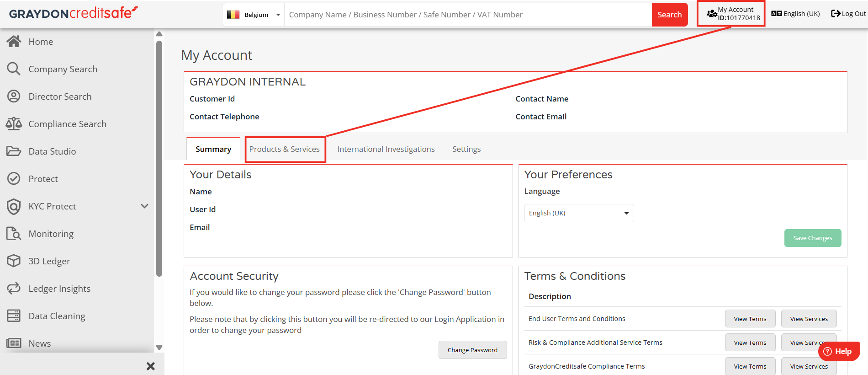Click the Director Search person icon
Image resolution: width=868 pixels, height=375 pixels.
pyautogui.click(x=14, y=96)
